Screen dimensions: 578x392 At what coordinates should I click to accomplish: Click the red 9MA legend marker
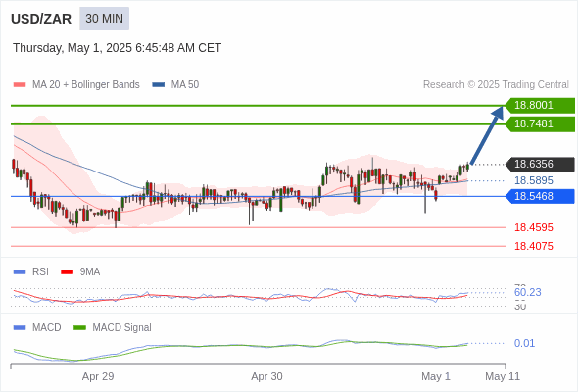pos(67,272)
